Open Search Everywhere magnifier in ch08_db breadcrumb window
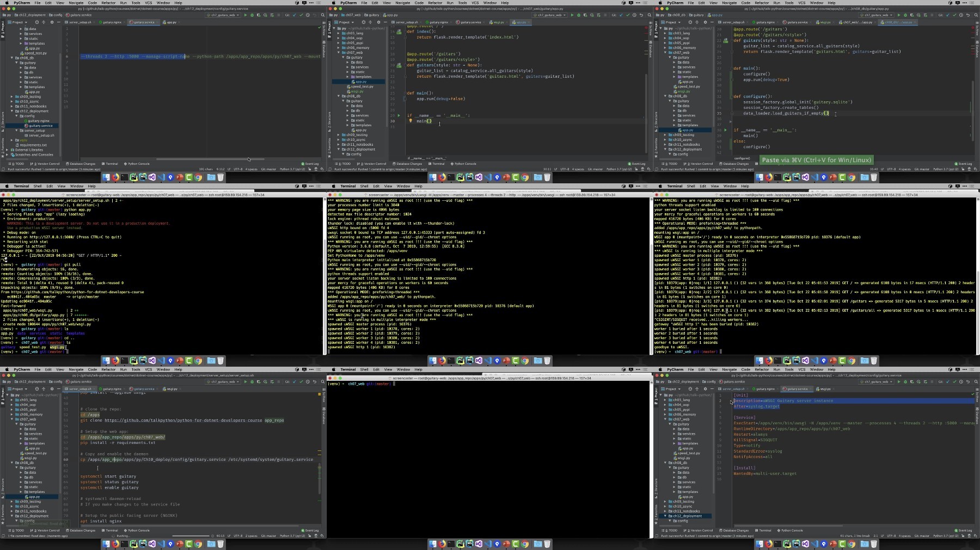Viewport: 980px width, 550px height. point(976,15)
